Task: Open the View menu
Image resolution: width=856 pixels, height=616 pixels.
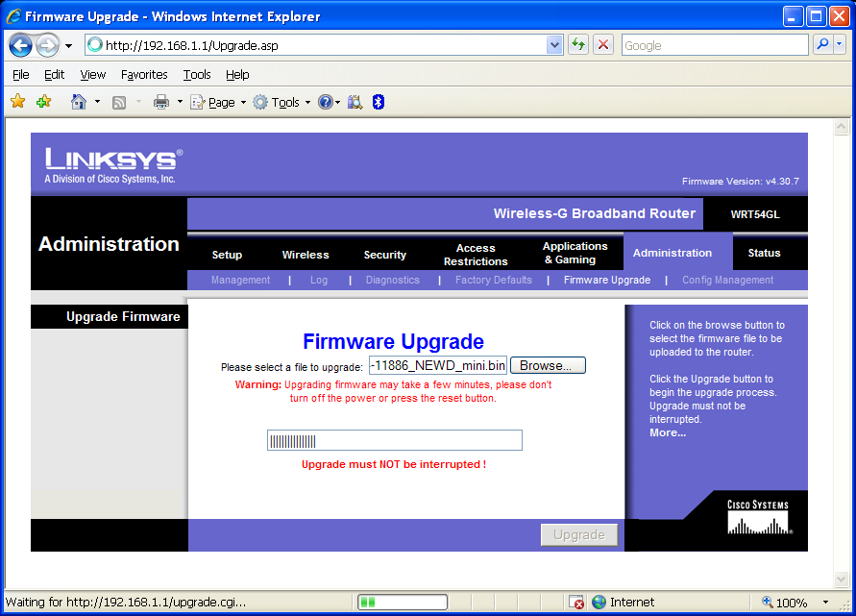Action: pyautogui.click(x=93, y=74)
